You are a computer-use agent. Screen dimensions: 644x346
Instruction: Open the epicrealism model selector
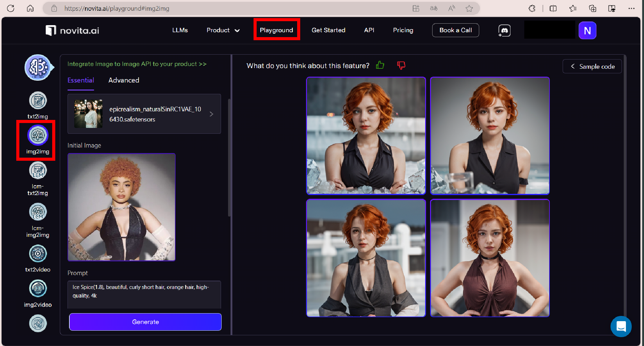point(144,114)
